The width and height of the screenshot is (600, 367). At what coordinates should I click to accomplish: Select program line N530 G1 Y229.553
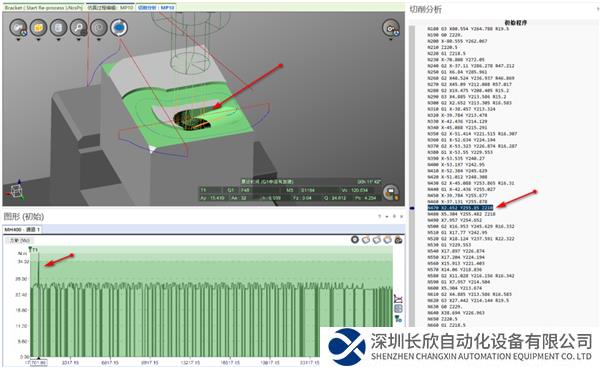pos(449,245)
